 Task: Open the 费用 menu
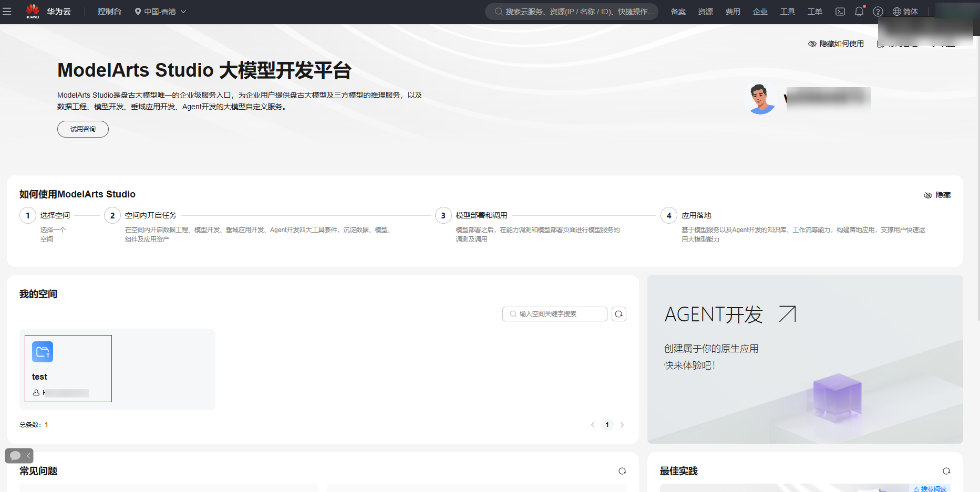coord(733,12)
